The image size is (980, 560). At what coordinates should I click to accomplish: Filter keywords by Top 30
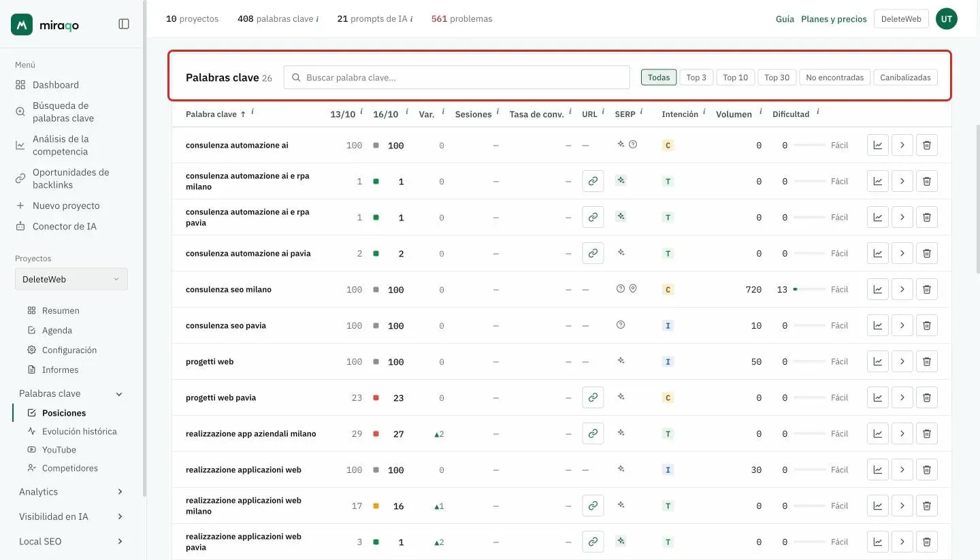(777, 78)
